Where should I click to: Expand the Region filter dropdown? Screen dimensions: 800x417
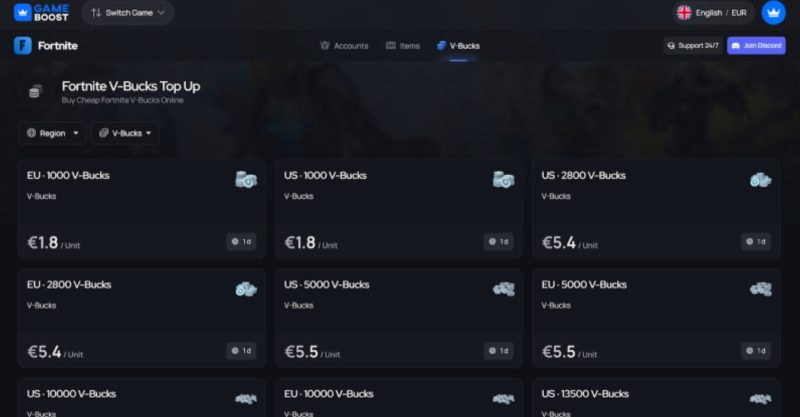52,133
